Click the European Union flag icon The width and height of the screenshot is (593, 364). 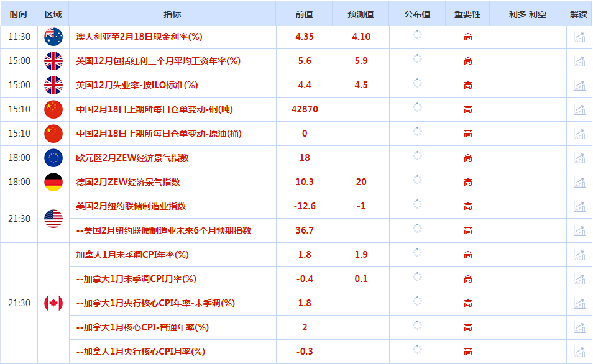tap(53, 158)
